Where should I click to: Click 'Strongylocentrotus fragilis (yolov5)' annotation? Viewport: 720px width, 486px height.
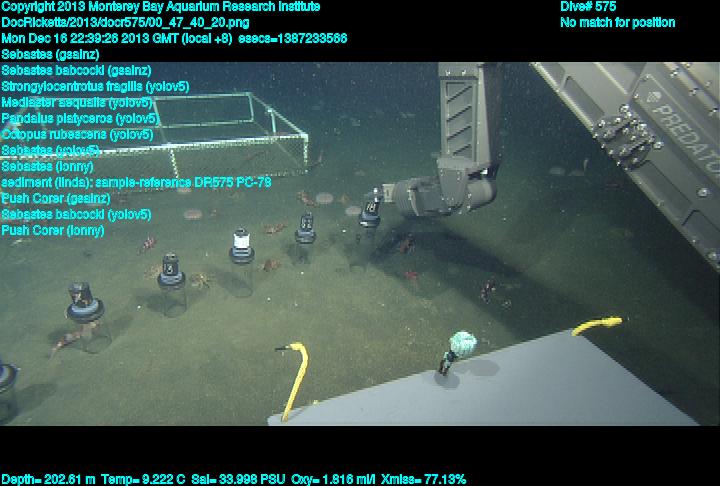click(x=95, y=87)
